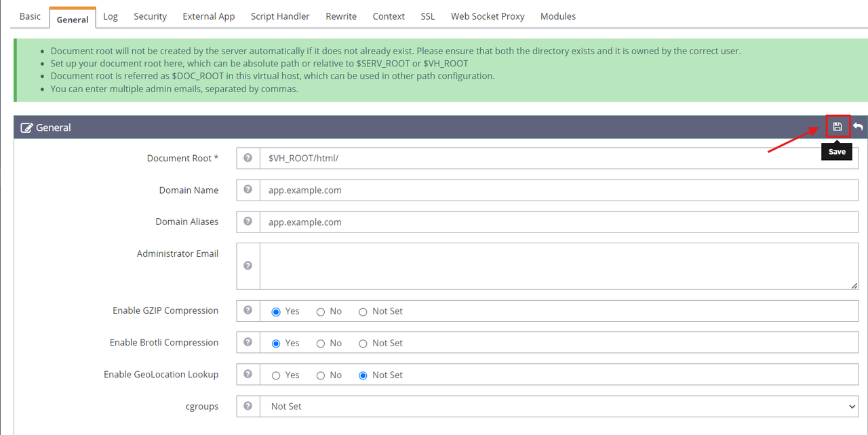Open the Security tab

point(150,16)
